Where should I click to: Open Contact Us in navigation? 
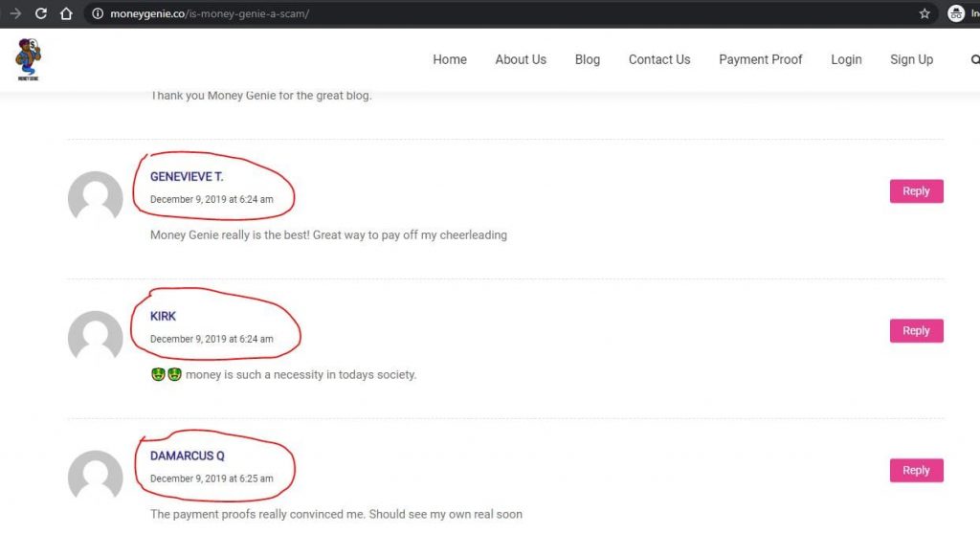point(659,59)
